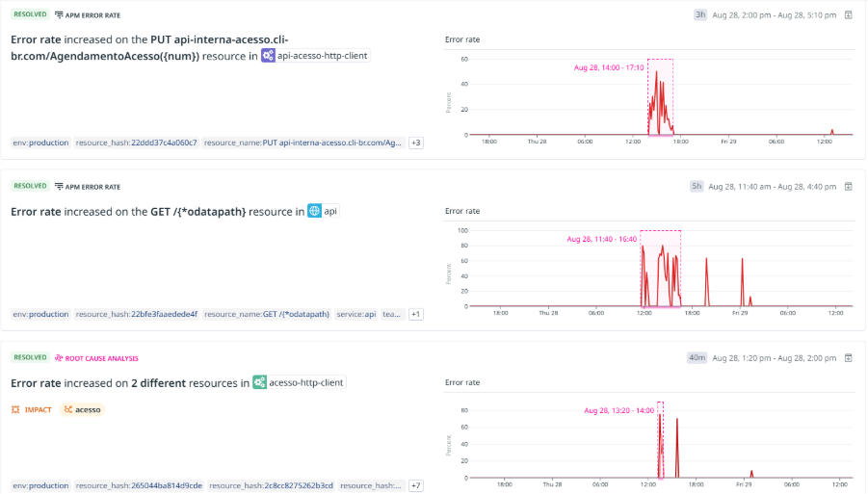Click the api-acesso-http-client service icon
This screenshot has height=494, width=868.
269,56
